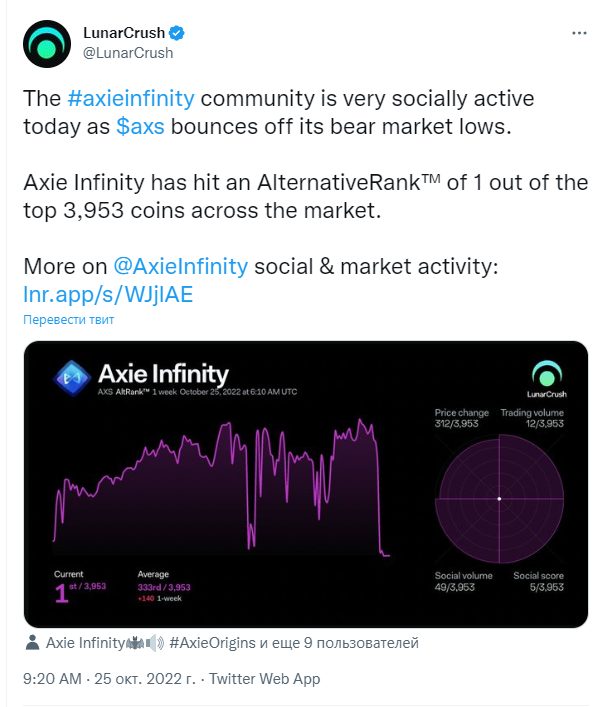The height and width of the screenshot is (707, 604).
Task: Click the Axie Infinity logo in chart
Action: click(72, 378)
